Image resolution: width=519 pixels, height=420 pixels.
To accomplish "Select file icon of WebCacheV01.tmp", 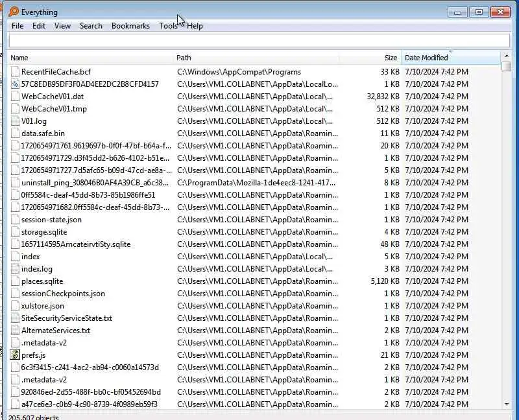I will (15, 108).
